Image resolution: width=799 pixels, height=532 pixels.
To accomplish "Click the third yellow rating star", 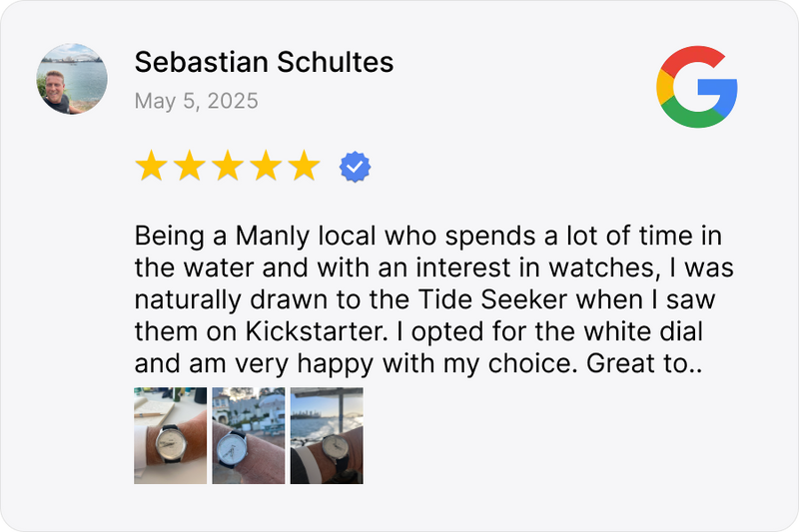I will point(227,167).
